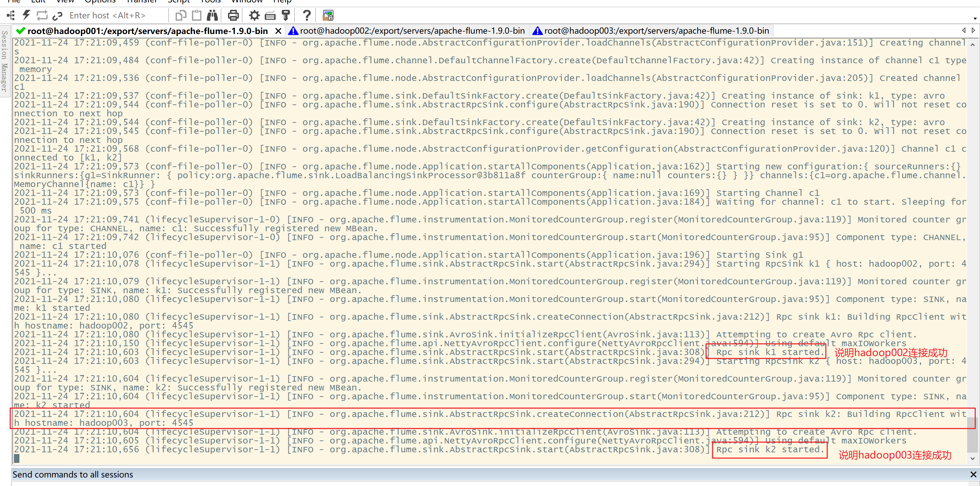Image resolution: width=980 pixels, height=486 pixels.
Task: Click the Public Key Assistant key icon
Action: (286, 16)
